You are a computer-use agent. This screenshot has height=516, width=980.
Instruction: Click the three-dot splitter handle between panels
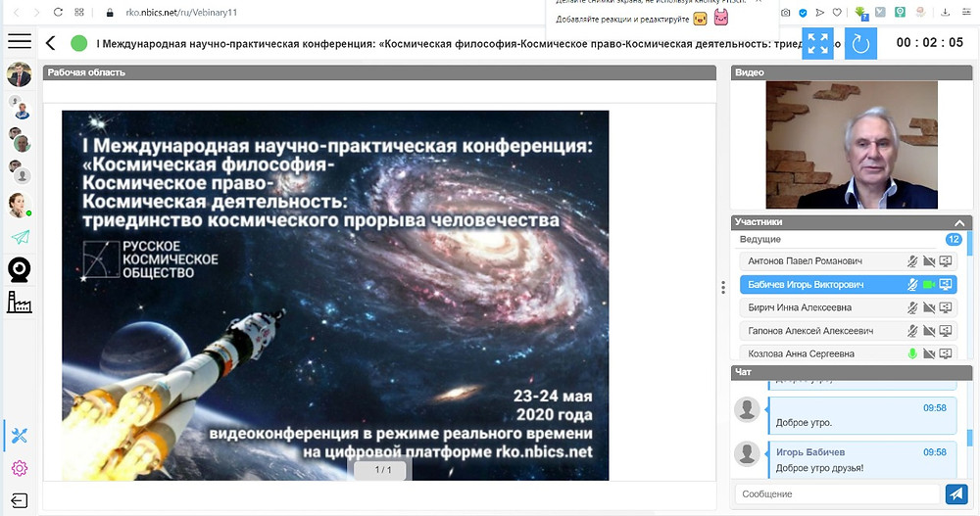[723, 287]
